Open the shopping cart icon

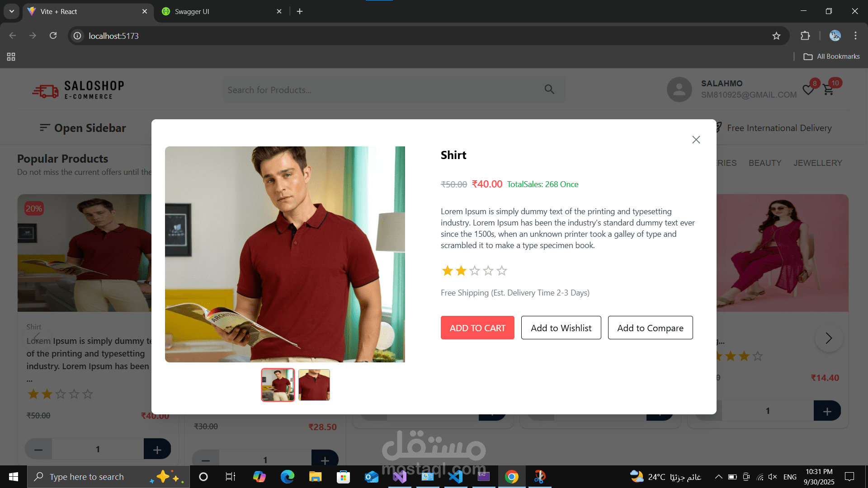(828, 90)
